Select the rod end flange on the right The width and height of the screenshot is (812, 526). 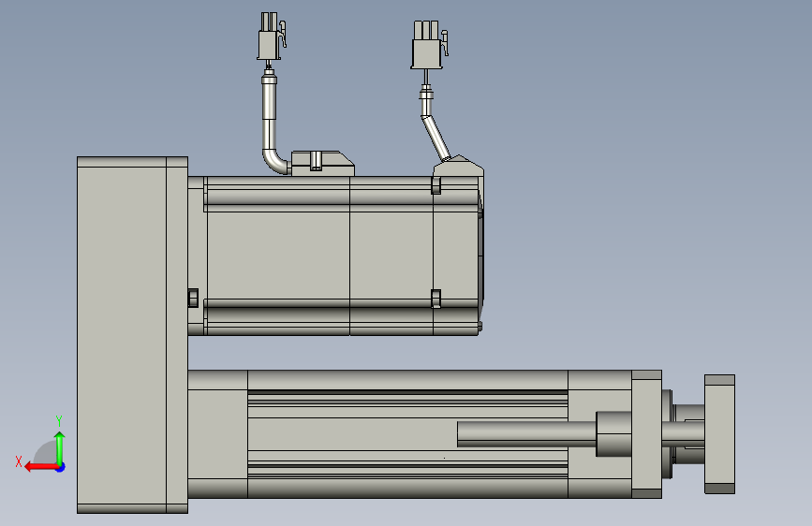(x=720, y=434)
